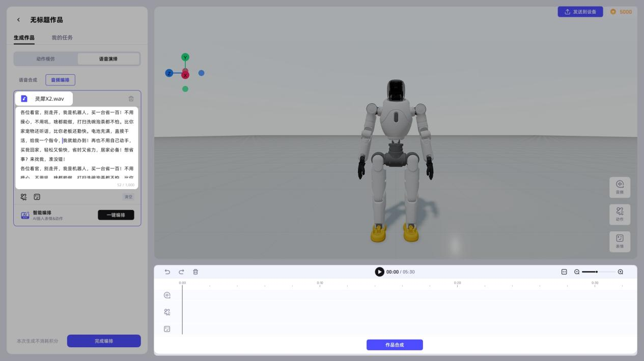Screen dimensions: 644x361
Task: Open the 表情 panel on the right side
Action: 620,242
